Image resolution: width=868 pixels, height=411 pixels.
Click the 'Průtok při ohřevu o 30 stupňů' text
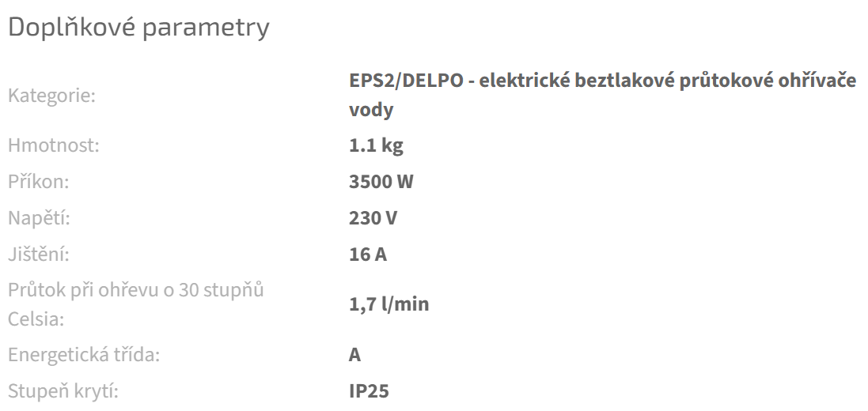[135, 289]
